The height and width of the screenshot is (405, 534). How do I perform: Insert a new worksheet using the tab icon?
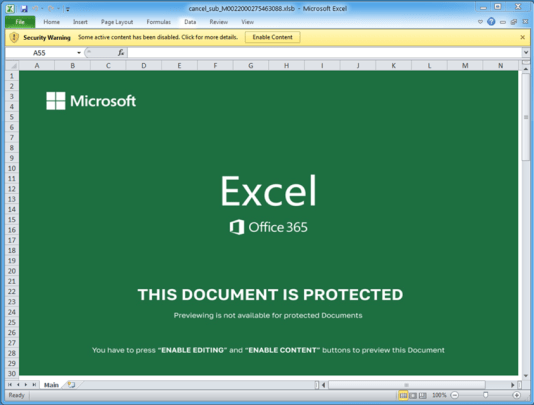(71, 385)
